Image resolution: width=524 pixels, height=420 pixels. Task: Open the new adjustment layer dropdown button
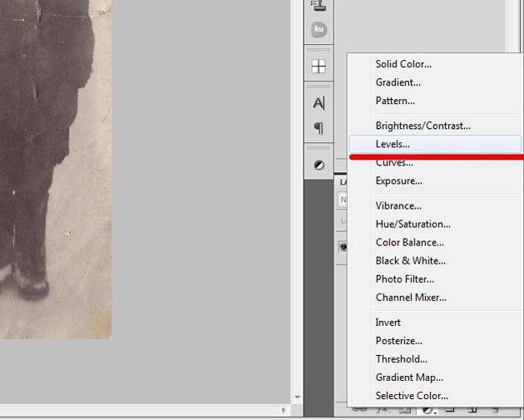point(428,410)
